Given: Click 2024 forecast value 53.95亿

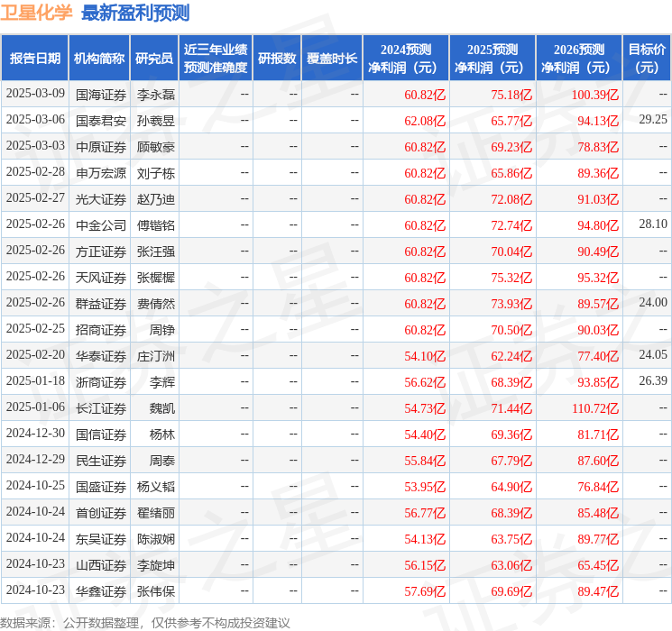Looking at the screenshot, I should tap(425, 487).
